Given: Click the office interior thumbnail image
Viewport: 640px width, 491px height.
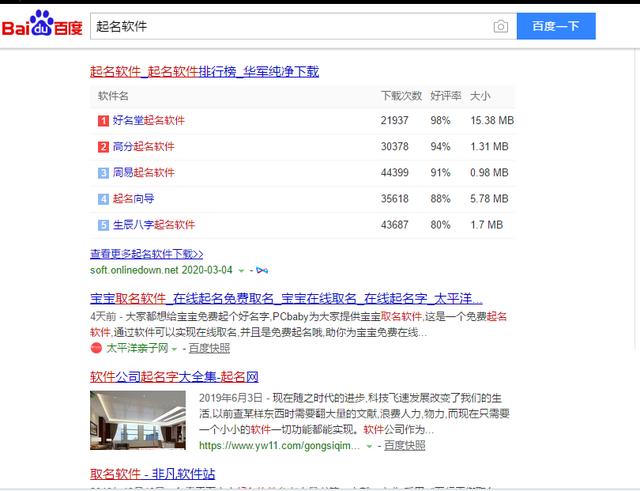Looking at the screenshot, I should 138,420.
